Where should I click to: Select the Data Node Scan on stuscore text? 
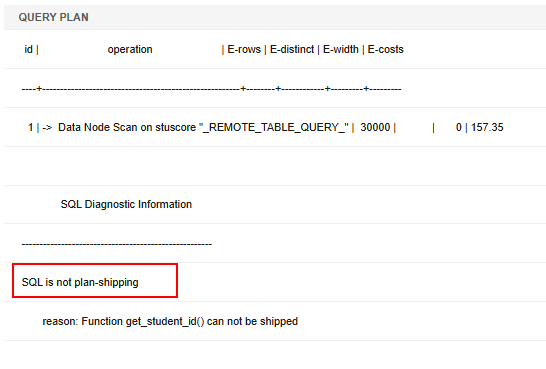[127, 127]
